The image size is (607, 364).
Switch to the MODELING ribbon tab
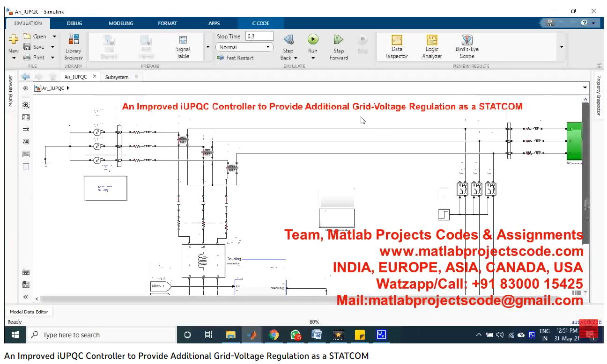click(121, 23)
